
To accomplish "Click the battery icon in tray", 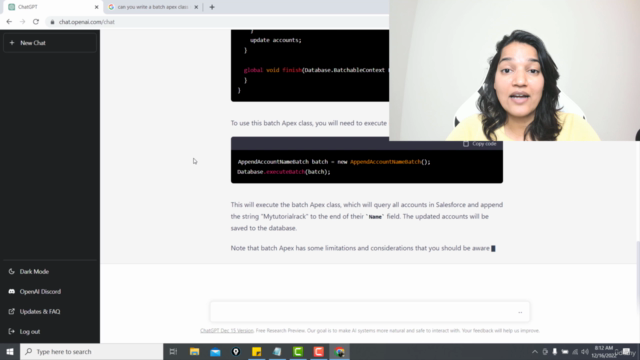I will coord(565,352).
